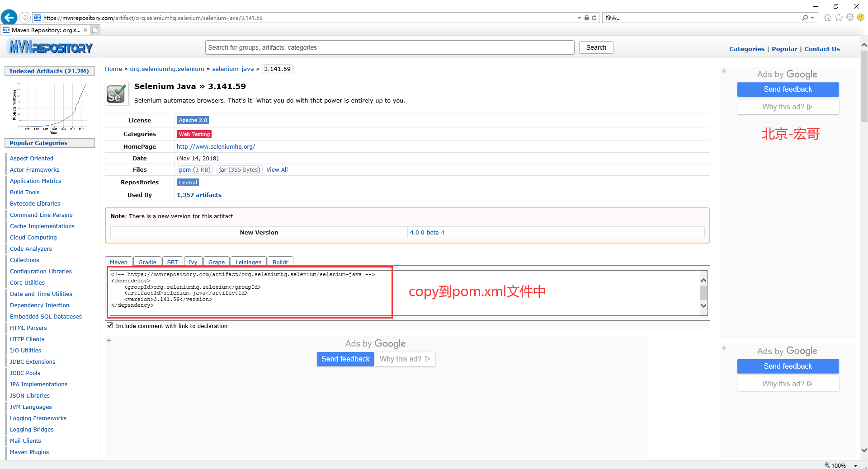Viewport: 868px width, 469px height.
Task: Select the Maven tab
Action: (118, 262)
